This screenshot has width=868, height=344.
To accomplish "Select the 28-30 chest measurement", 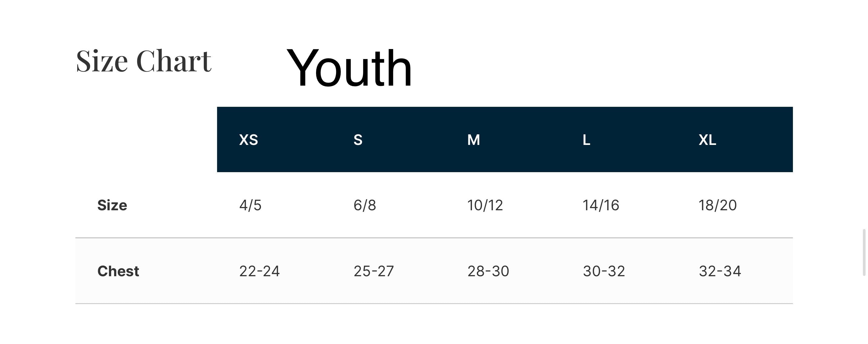I will (x=488, y=271).
